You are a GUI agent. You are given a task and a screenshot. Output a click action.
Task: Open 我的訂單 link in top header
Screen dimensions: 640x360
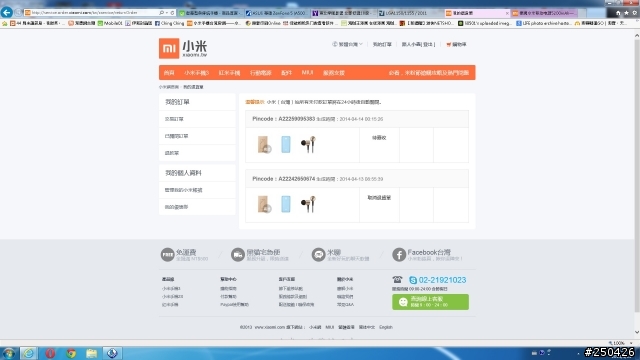(x=382, y=44)
